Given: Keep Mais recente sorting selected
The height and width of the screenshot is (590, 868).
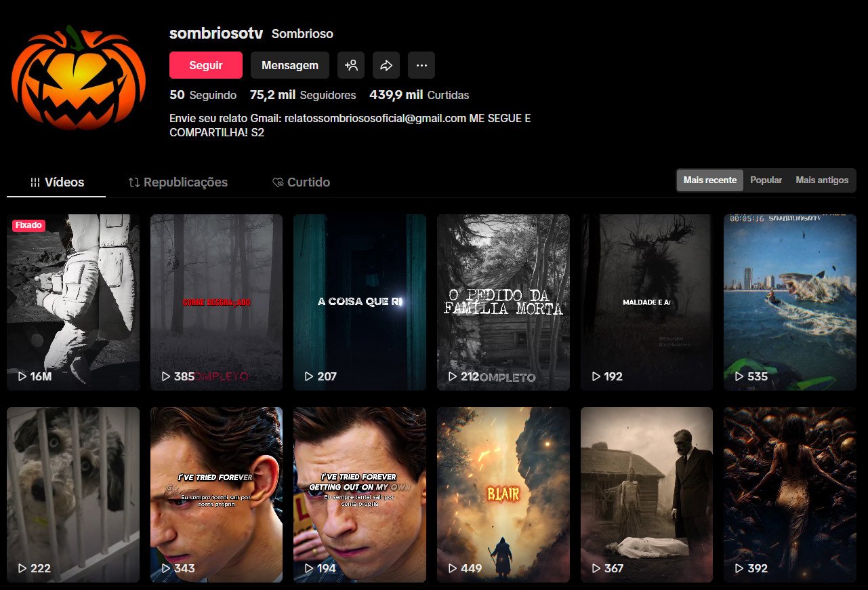Looking at the screenshot, I should pos(709,180).
